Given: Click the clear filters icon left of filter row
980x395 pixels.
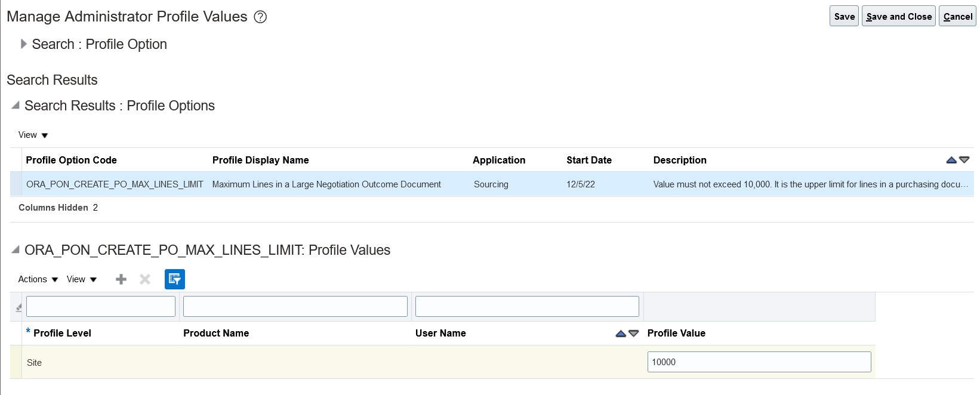Looking at the screenshot, I should coord(19,307).
